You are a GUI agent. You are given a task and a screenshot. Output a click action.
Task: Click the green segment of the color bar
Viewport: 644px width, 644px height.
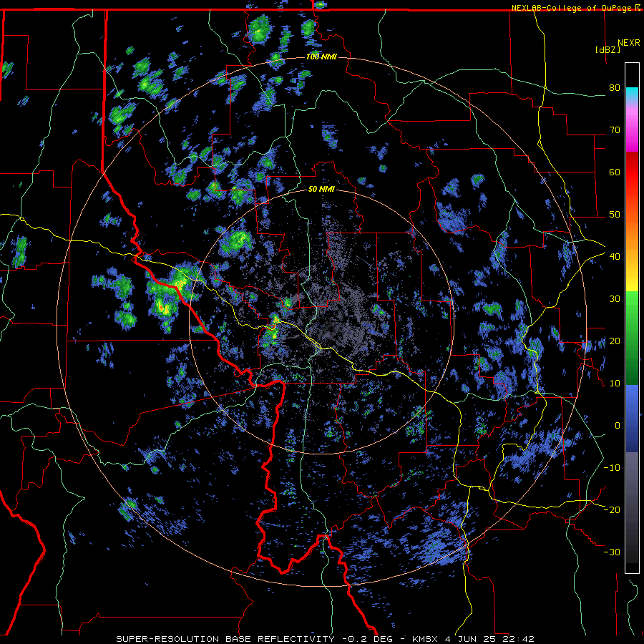[632, 337]
